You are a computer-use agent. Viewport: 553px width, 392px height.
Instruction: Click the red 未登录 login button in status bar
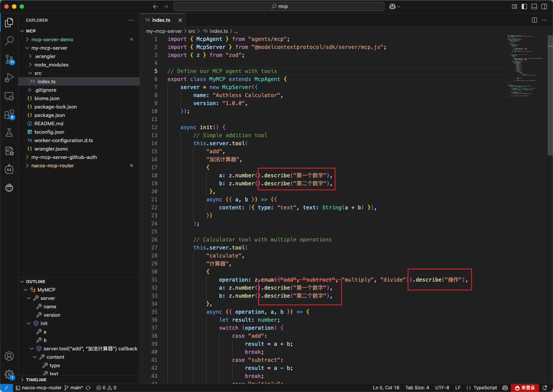coord(525,387)
